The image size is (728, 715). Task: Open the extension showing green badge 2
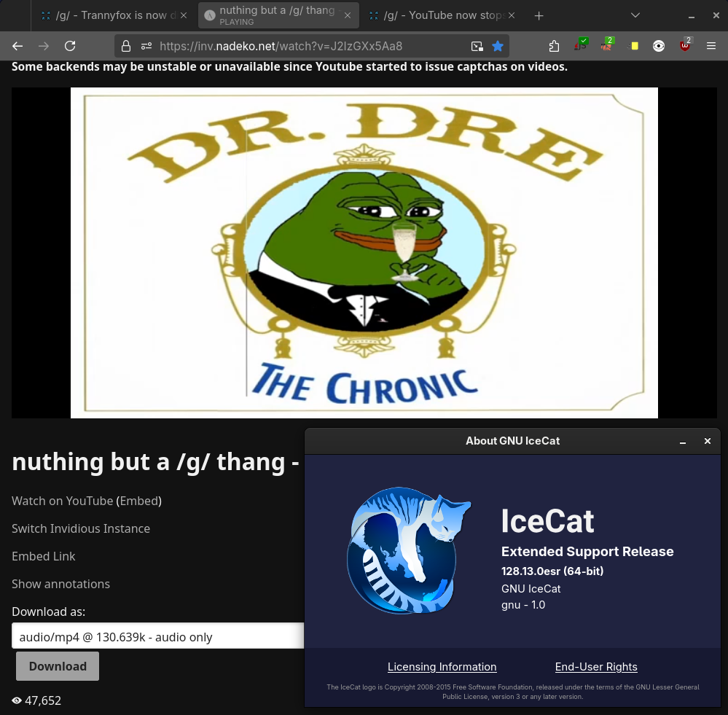coord(607,45)
